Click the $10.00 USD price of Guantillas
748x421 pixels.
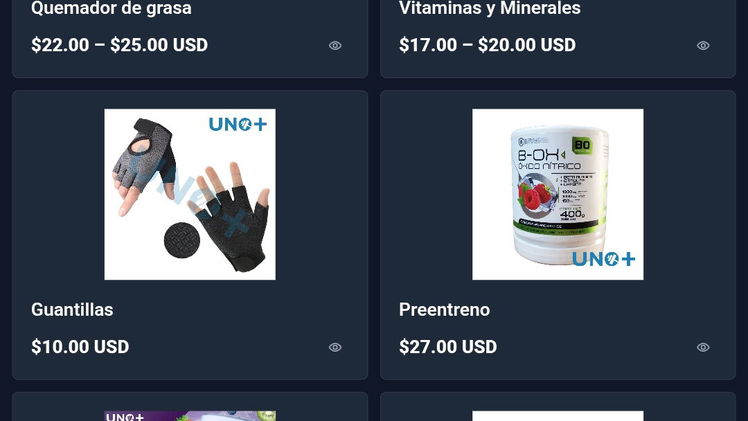[80, 347]
